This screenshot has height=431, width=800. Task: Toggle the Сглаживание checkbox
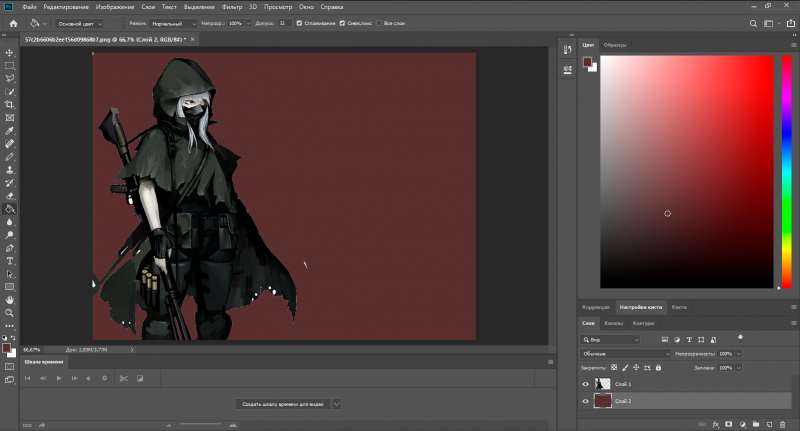(299, 22)
